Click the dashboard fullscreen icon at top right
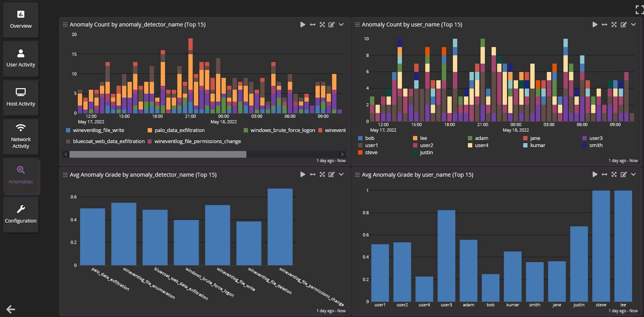 pos(639,9)
